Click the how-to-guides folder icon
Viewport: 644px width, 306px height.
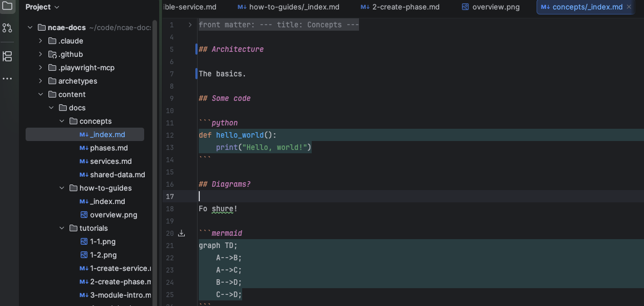[x=73, y=188]
